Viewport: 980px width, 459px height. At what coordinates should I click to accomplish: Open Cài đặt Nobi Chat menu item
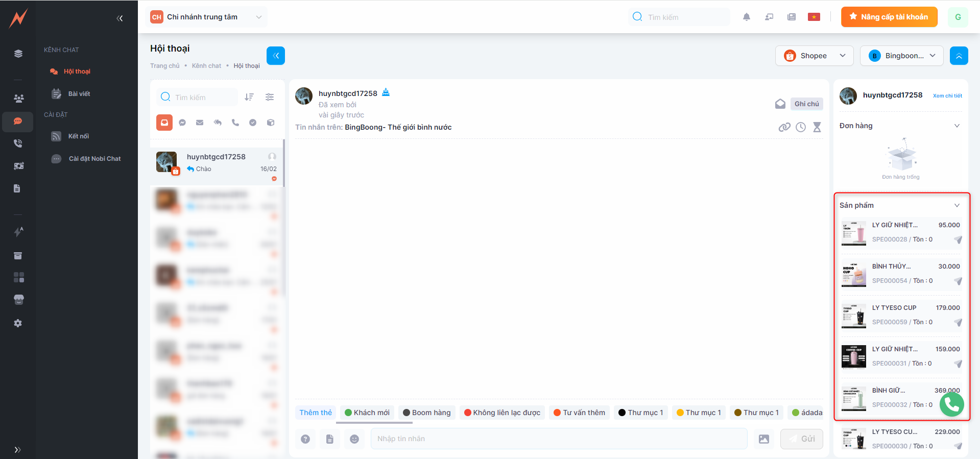pyautogui.click(x=94, y=159)
